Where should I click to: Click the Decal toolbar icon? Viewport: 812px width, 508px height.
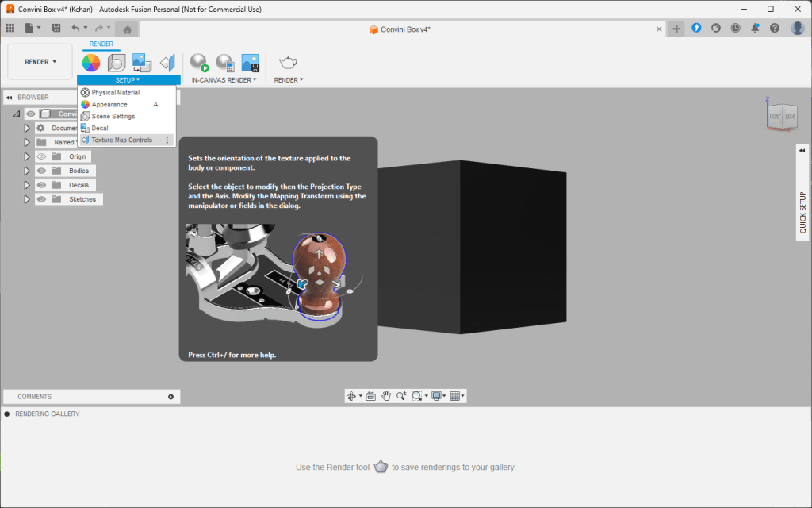click(142, 63)
